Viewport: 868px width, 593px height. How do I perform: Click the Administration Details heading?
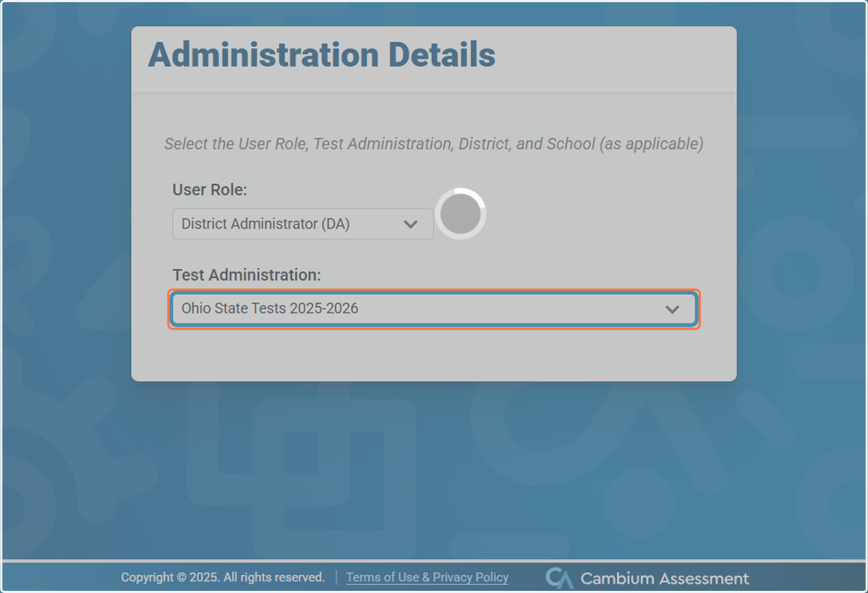click(322, 55)
